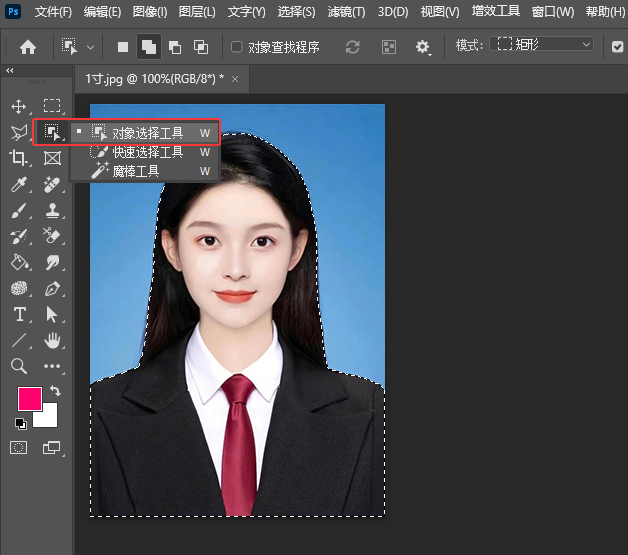Open the gear settings dropdown

click(x=423, y=46)
